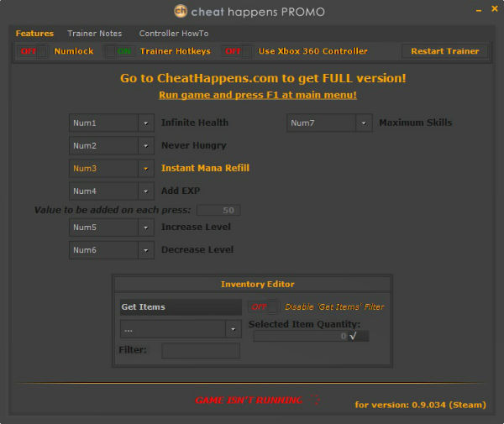Toggle the Trainer Hotkeys switch
The height and width of the screenshot is (424, 504).
[120, 51]
